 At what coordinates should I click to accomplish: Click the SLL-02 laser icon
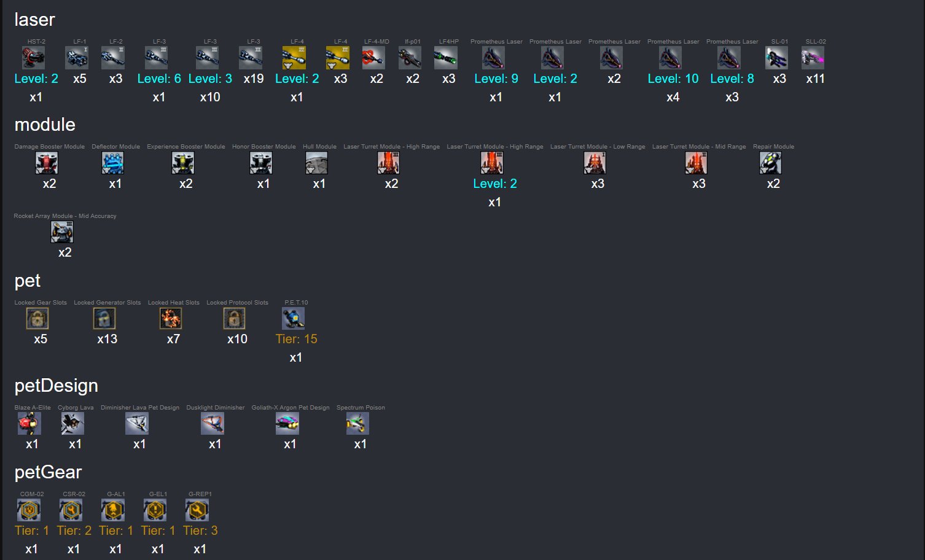[813, 58]
